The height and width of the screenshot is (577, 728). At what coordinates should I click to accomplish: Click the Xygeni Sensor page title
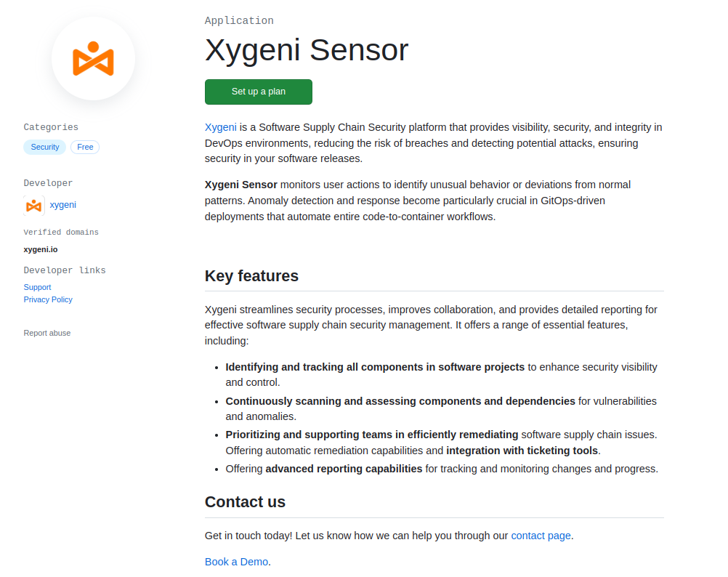tap(307, 50)
